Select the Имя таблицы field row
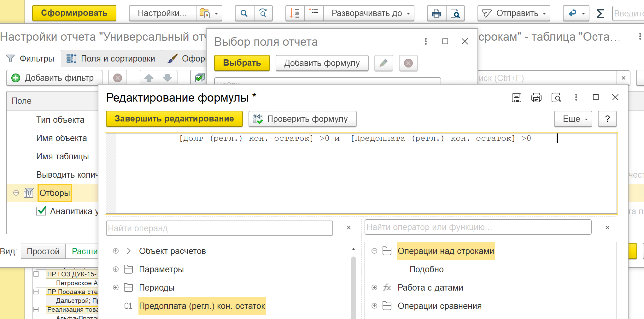 (x=62, y=157)
